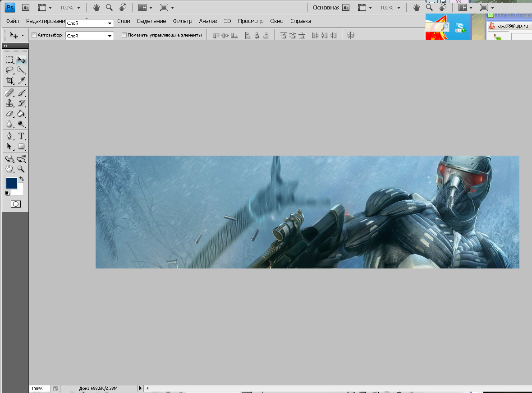Open the Слой dropdown beside Автовыбор

tap(89, 36)
